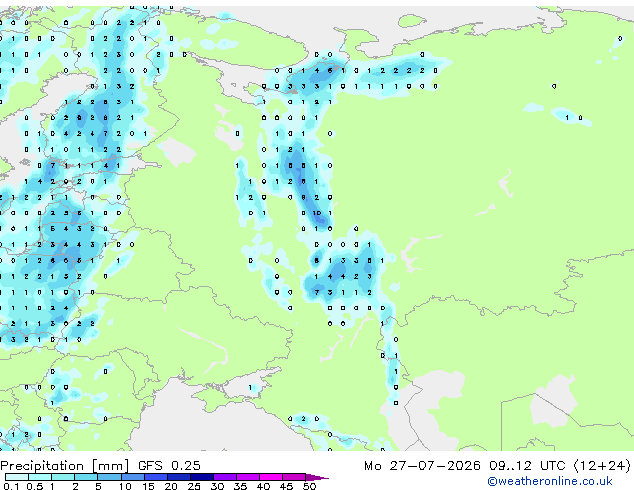Click the legend tick label "50"
The width and height of the screenshot is (634, 490).
309,486
